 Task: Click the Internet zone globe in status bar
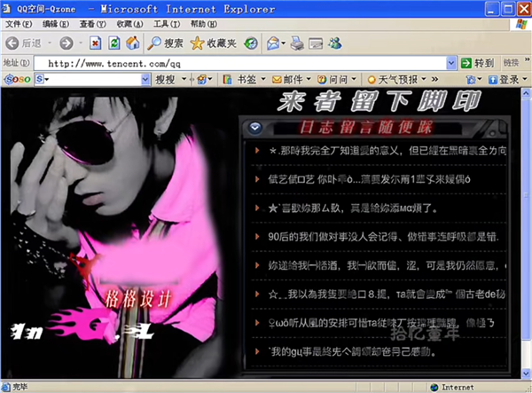(x=434, y=387)
